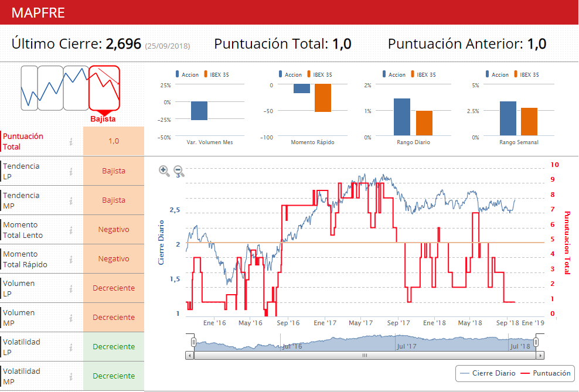The width and height of the screenshot is (579, 392).
Task: Click the Volatilidad MP row label
Action: (x=22, y=377)
